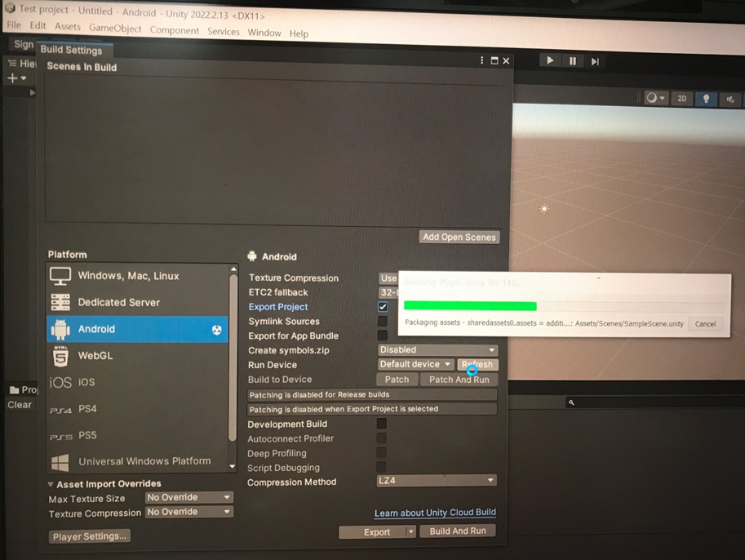Toggle Deep Profiling checkbox
The width and height of the screenshot is (745, 560).
pyautogui.click(x=382, y=452)
